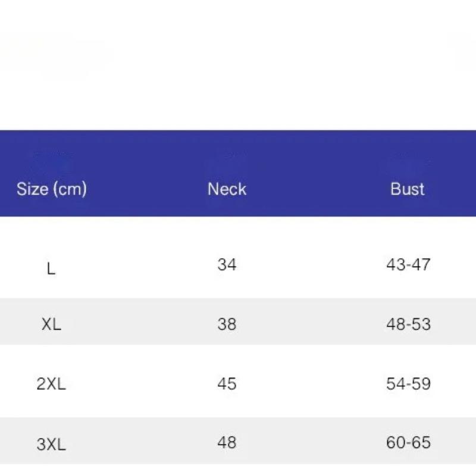Click the Bust column header
This screenshot has height=476, width=476.
click(x=408, y=189)
